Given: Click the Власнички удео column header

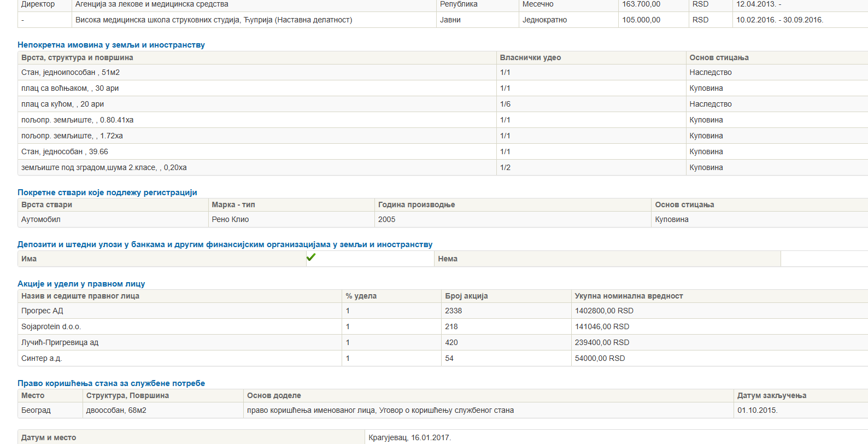Looking at the screenshot, I should [x=530, y=57].
